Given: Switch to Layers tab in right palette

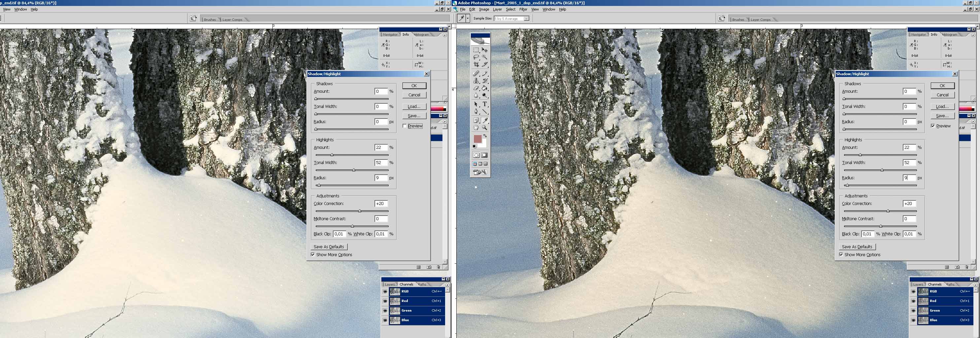Looking at the screenshot, I should tap(918, 285).
